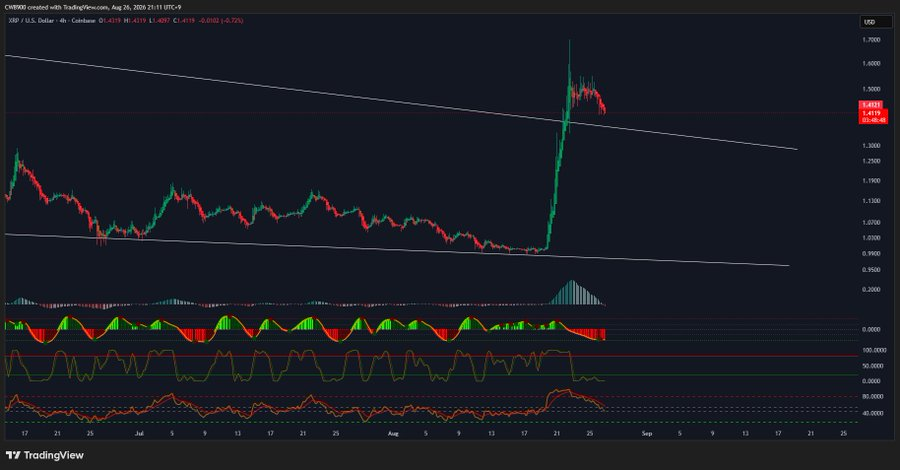
Task: Click the 1.1300 price axis label
Action: 871,201
